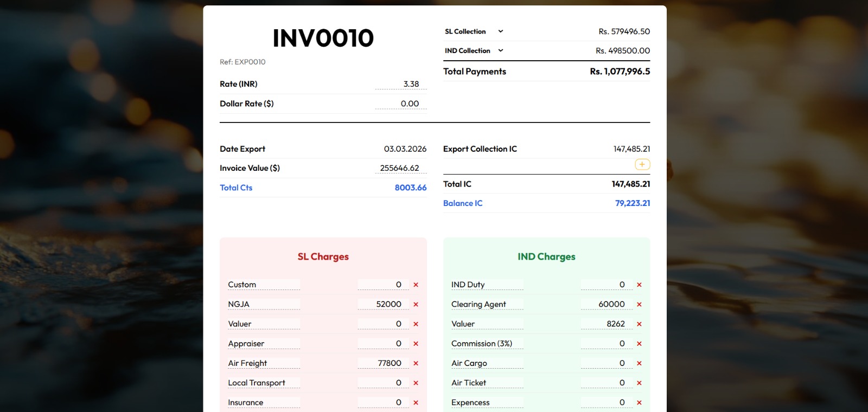Remove the Air Freight charge row
This screenshot has height=412, width=868.
pos(416,363)
